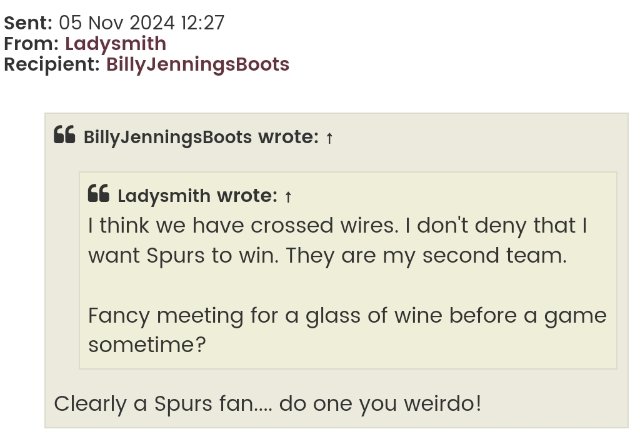Viewport: 640px width, 444px height.
Task: Click the "Sent:" label
Action: (x=27, y=23)
